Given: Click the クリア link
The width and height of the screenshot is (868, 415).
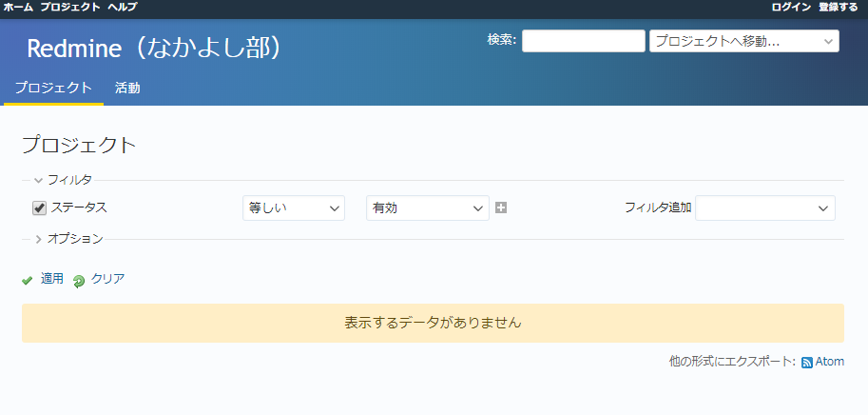Looking at the screenshot, I should pos(108,279).
